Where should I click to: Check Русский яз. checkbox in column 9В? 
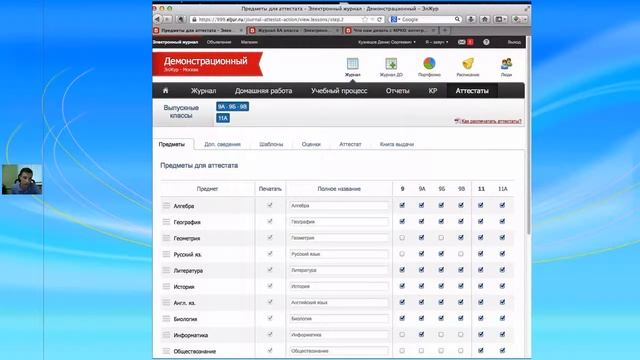(461, 254)
